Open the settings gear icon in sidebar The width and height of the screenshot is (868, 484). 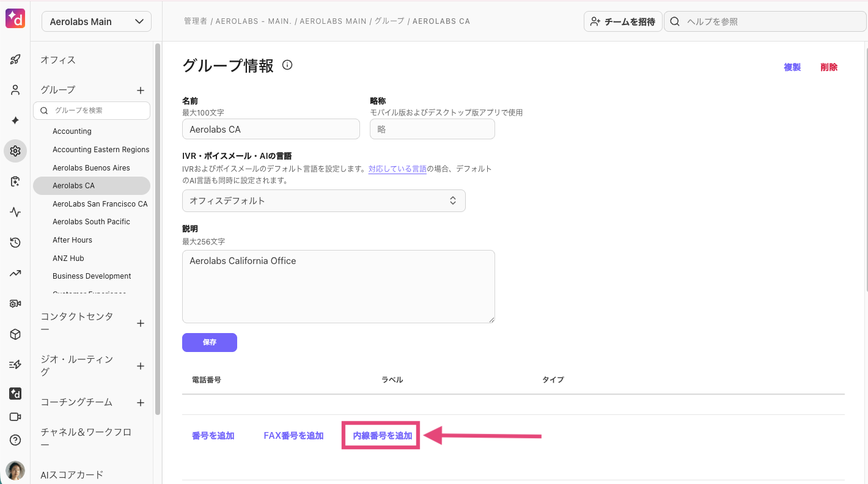point(15,151)
